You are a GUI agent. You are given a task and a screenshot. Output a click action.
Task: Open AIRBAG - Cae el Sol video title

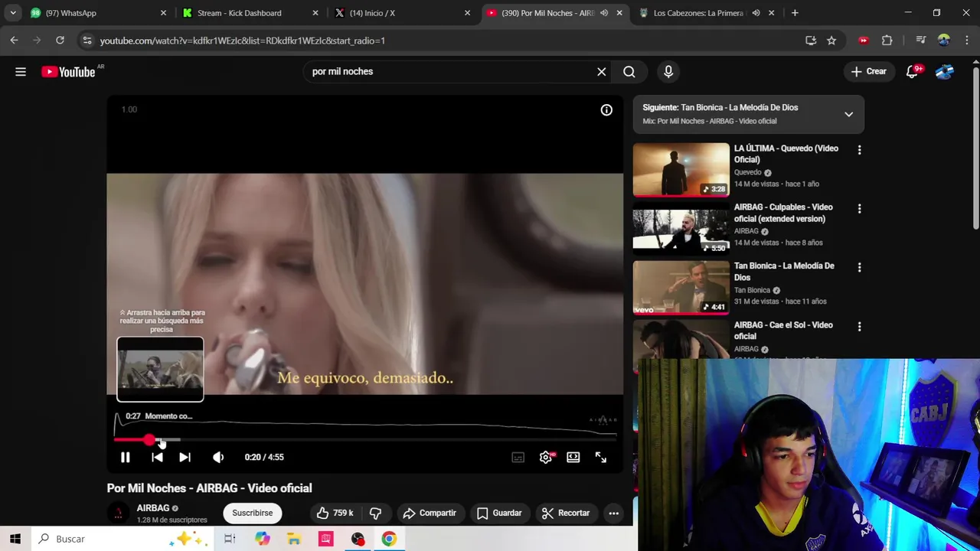point(783,331)
